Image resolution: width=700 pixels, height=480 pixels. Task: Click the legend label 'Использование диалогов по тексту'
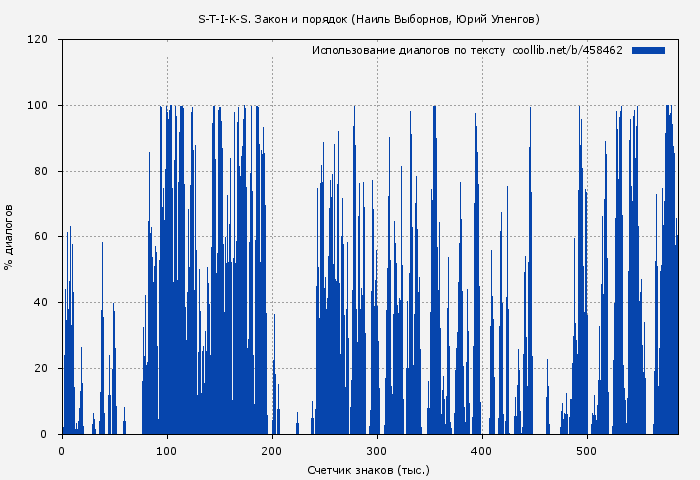408,50
